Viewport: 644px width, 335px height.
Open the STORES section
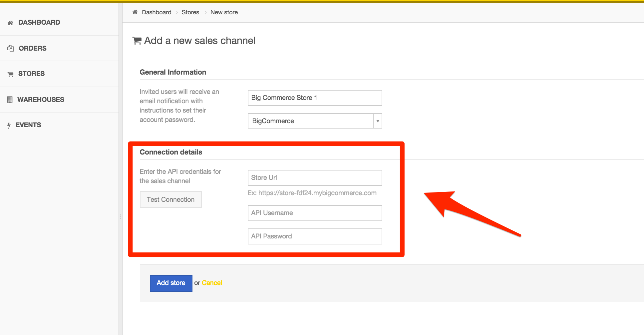tap(31, 74)
